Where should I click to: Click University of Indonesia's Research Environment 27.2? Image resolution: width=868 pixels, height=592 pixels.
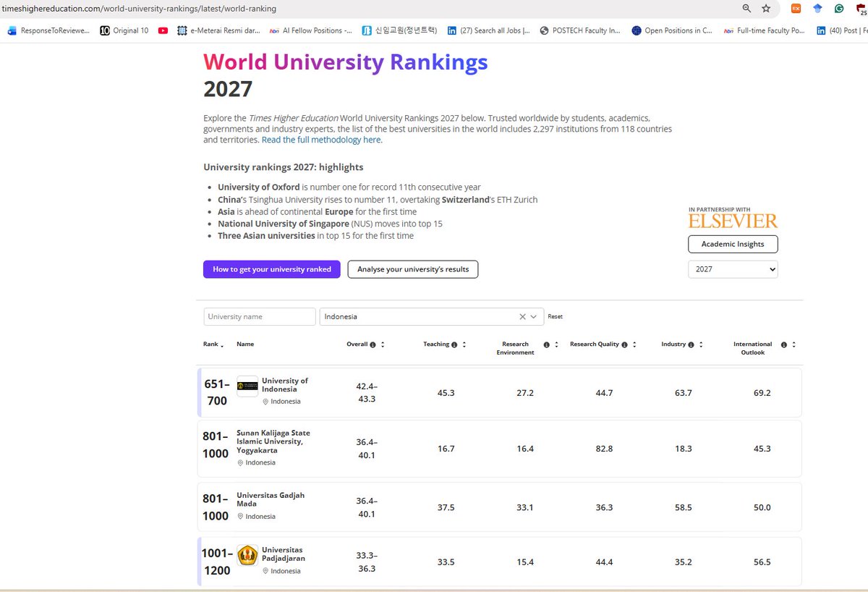[x=525, y=393]
